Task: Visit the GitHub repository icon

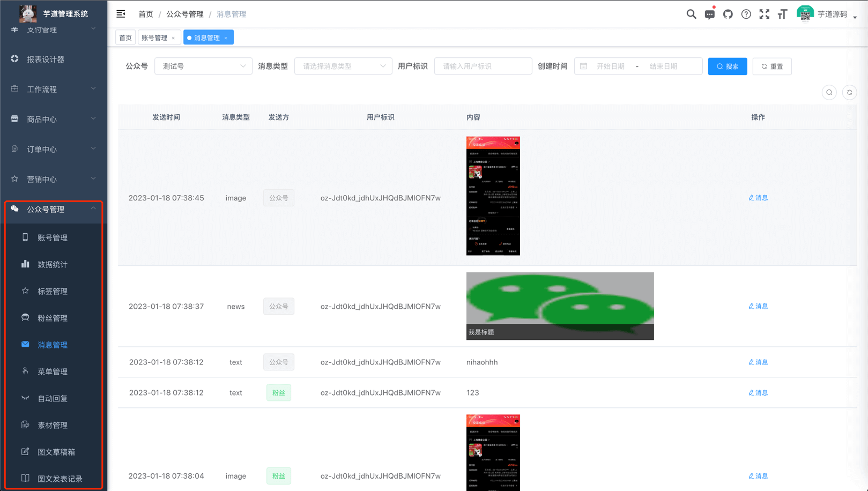Action: pos(728,14)
